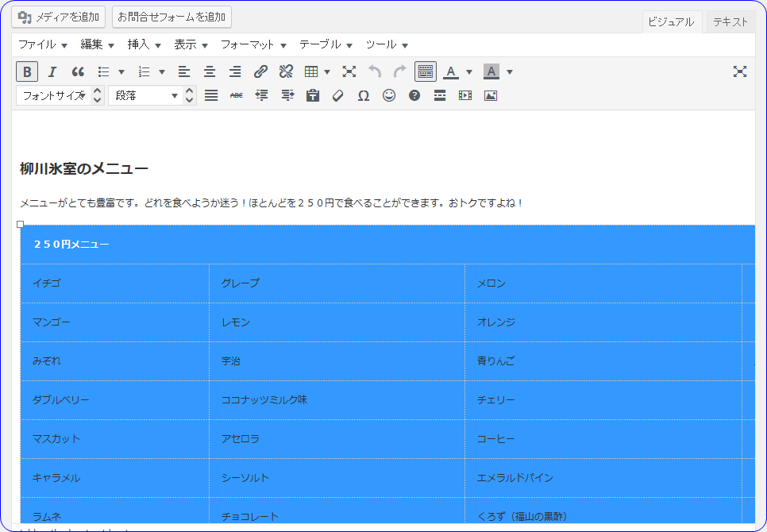Open help with the question mark icon
The height and width of the screenshot is (532, 767).
tap(414, 95)
